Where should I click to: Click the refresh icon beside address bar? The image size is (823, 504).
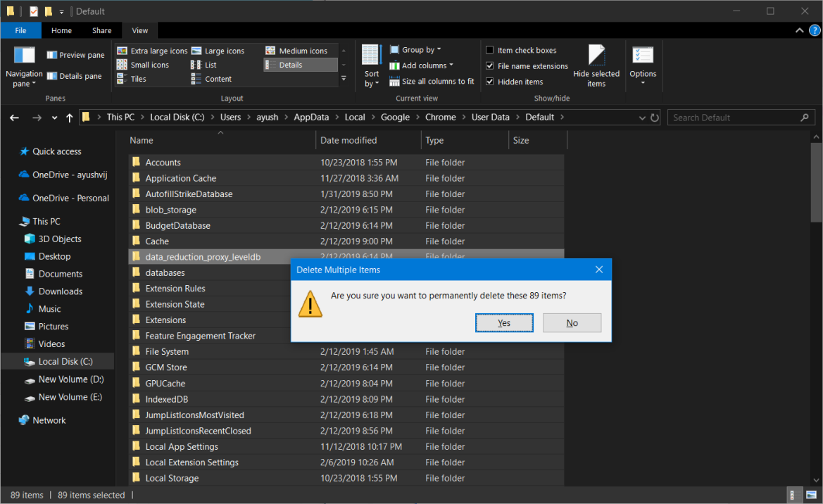(x=655, y=118)
